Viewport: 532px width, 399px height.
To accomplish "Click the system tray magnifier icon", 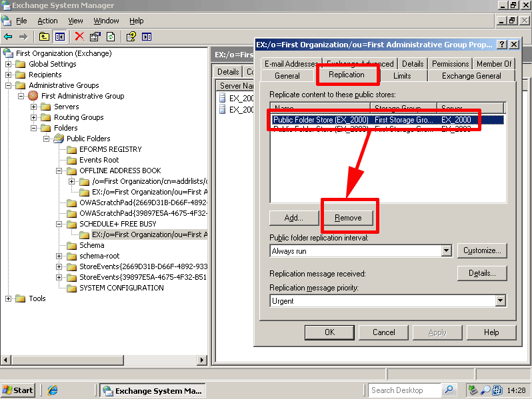I will coord(485,390).
